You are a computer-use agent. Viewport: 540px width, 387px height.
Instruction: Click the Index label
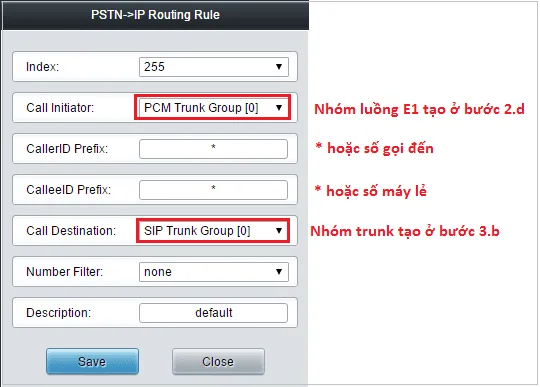[42, 67]
